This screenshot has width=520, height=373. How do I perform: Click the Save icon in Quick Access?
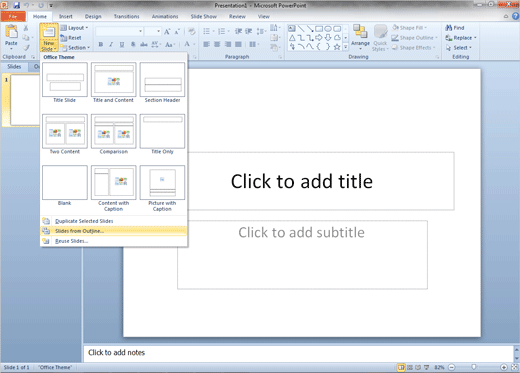pos(16,5)
